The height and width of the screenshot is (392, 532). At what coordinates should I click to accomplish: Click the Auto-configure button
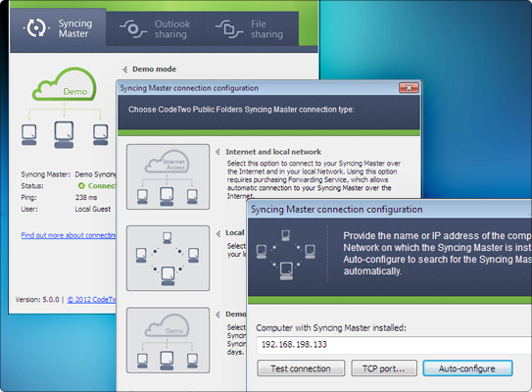(467, 368)
